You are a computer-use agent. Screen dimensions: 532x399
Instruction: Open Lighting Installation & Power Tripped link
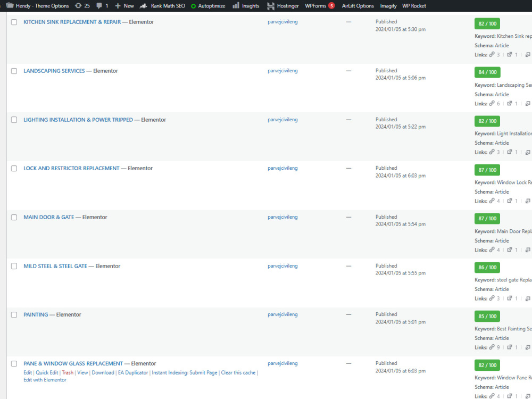78,119
